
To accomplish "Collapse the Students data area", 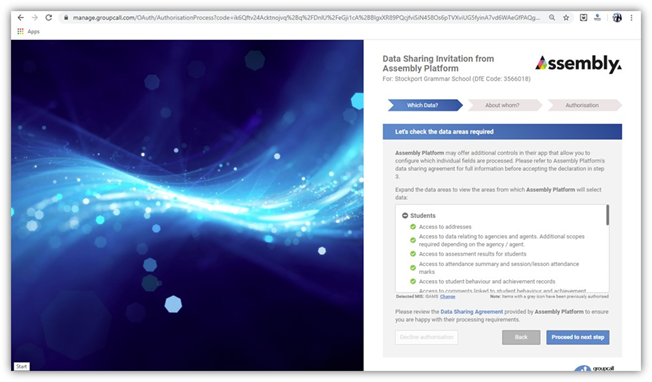I will pyautogui.click(x=405, y=215).
